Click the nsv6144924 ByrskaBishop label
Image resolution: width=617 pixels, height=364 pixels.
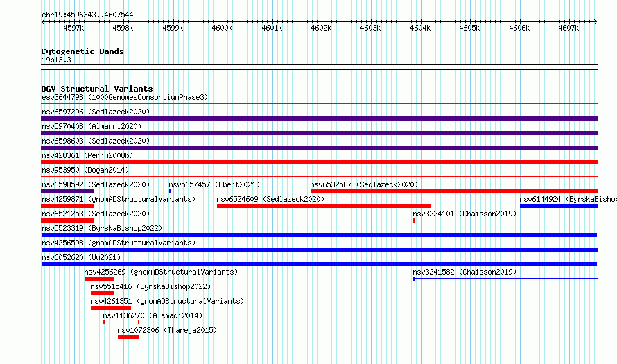click(568, 199)
